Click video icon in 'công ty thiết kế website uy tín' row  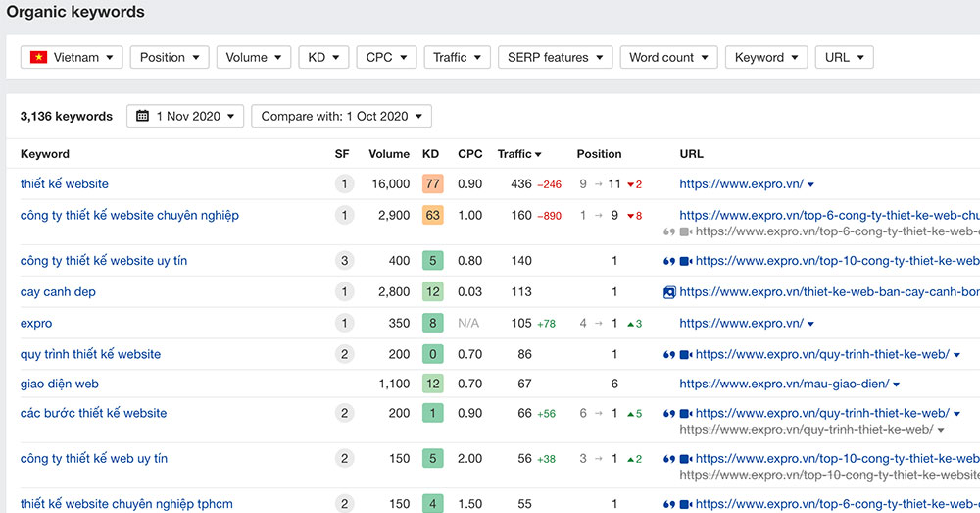pyautogui.click(x=686, y=261)
